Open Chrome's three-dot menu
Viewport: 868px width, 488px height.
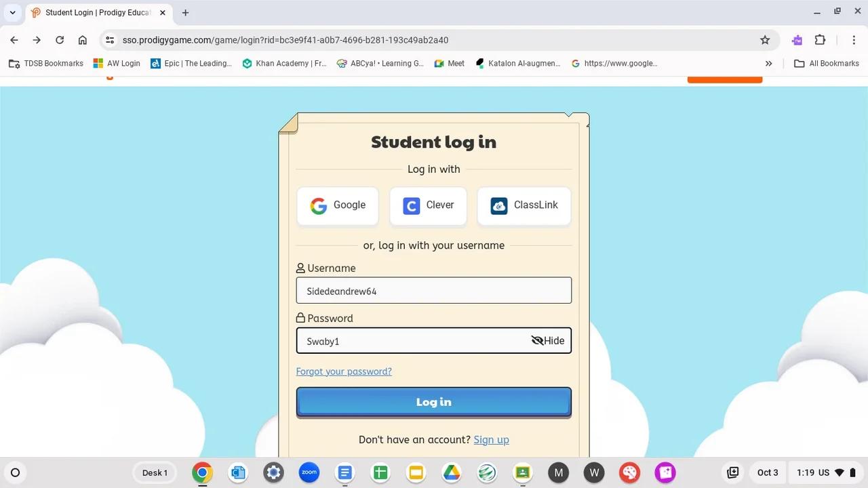854,40
